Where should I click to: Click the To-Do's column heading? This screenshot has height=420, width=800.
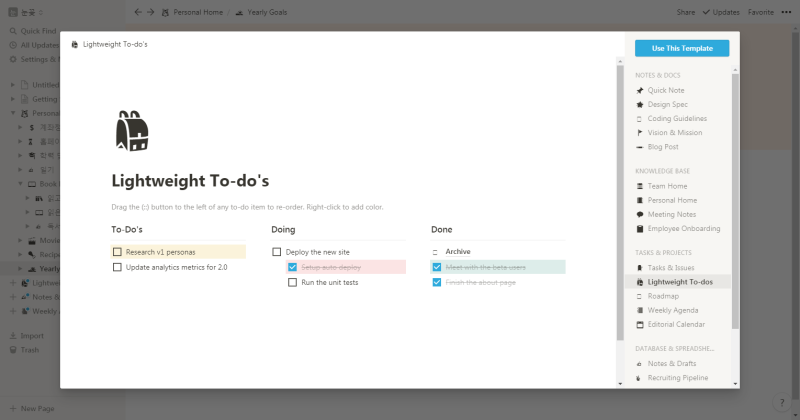click(x=127, y=230)
